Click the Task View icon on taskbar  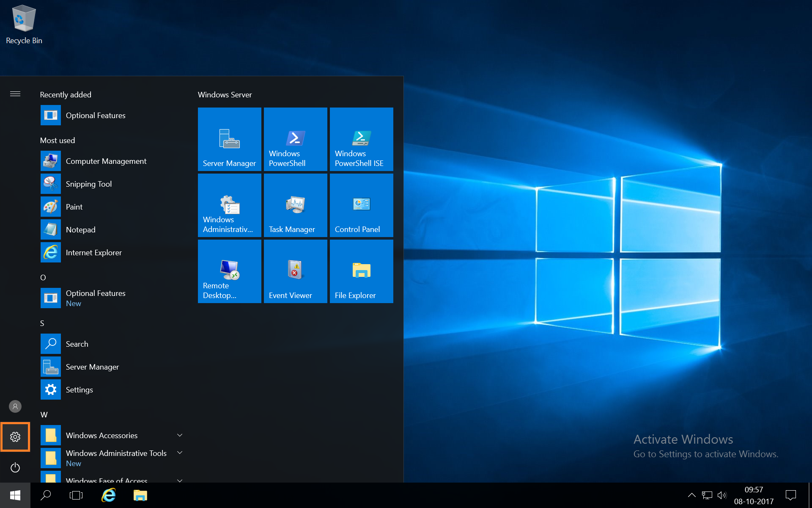point(76,495)
